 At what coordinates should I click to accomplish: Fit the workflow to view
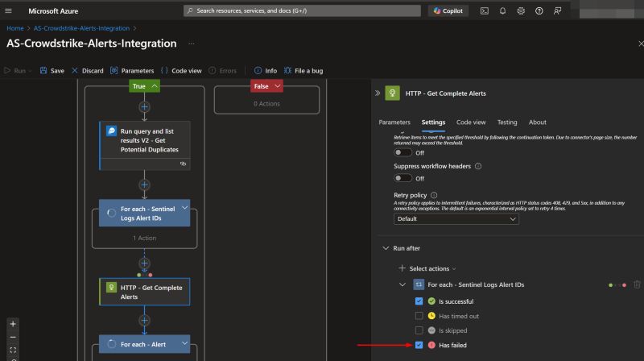(x=13, y=350)
